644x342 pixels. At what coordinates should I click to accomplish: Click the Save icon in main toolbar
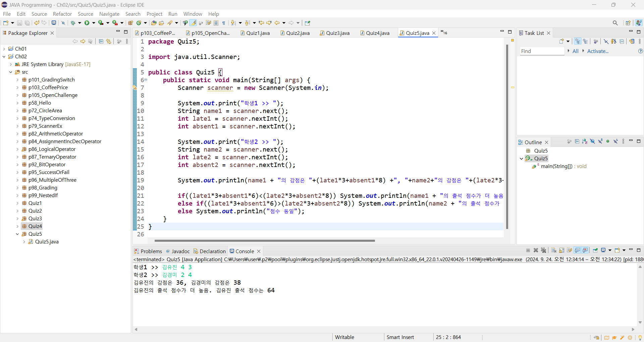point(19,23)
